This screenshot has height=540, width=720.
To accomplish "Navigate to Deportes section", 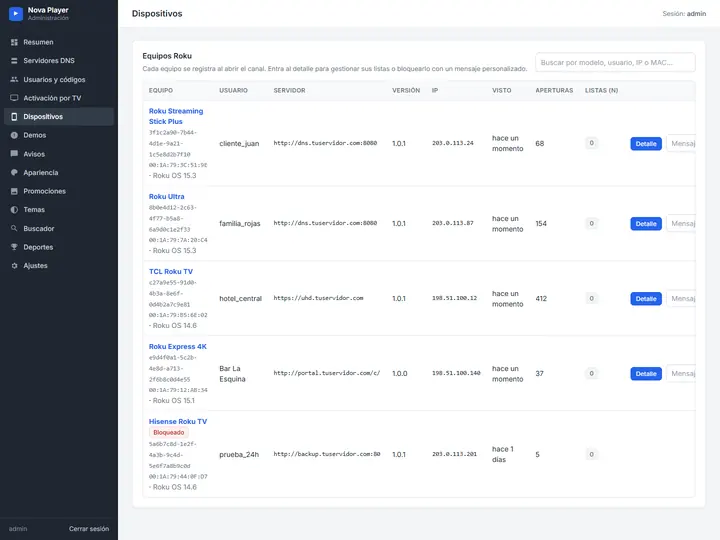I will [x=59, y=247].
